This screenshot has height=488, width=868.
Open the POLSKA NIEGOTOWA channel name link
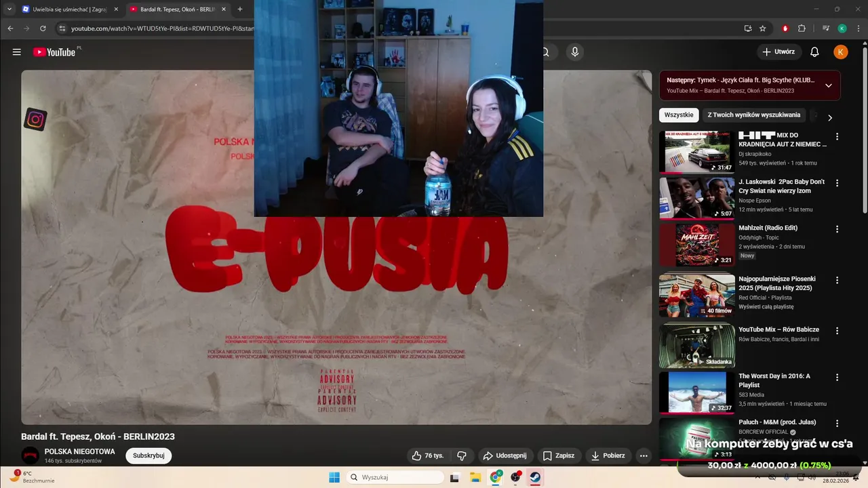click(80, 451)
